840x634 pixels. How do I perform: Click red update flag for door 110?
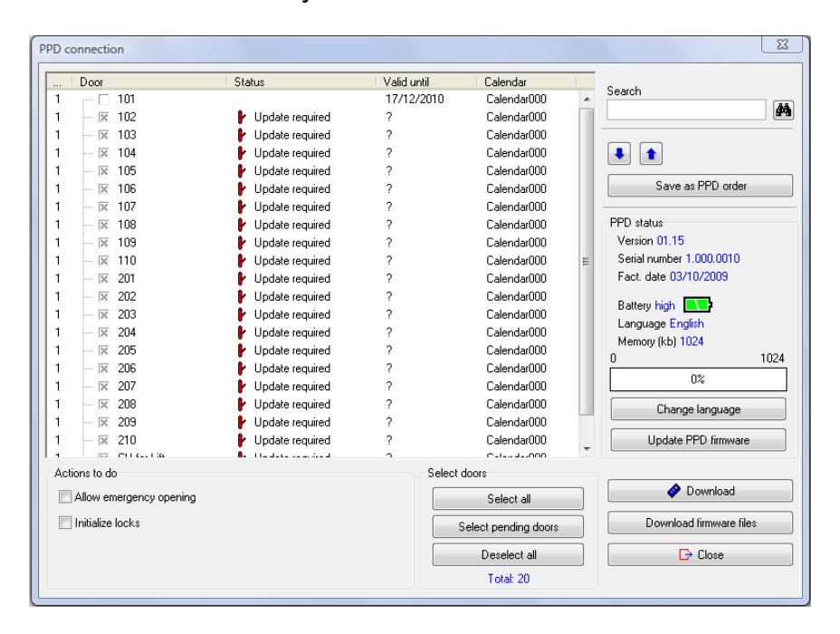[242, 261]
